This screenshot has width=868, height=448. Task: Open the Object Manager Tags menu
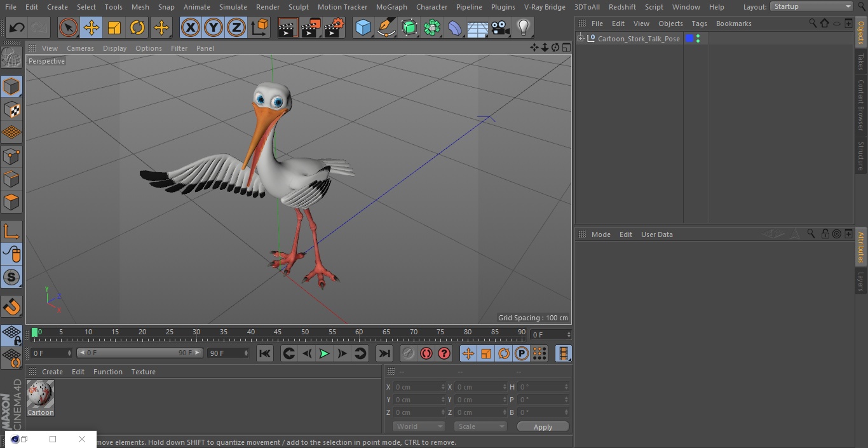[699, 24]
